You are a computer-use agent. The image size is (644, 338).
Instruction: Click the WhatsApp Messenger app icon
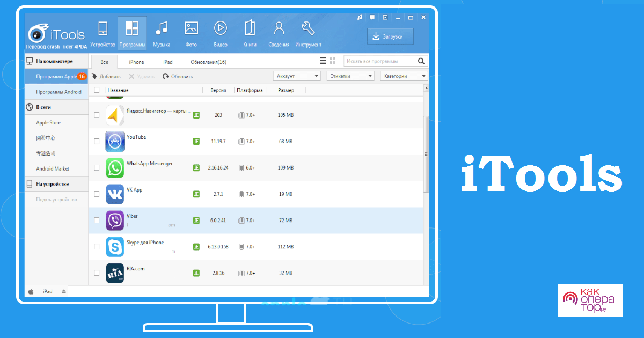point(115,167)
